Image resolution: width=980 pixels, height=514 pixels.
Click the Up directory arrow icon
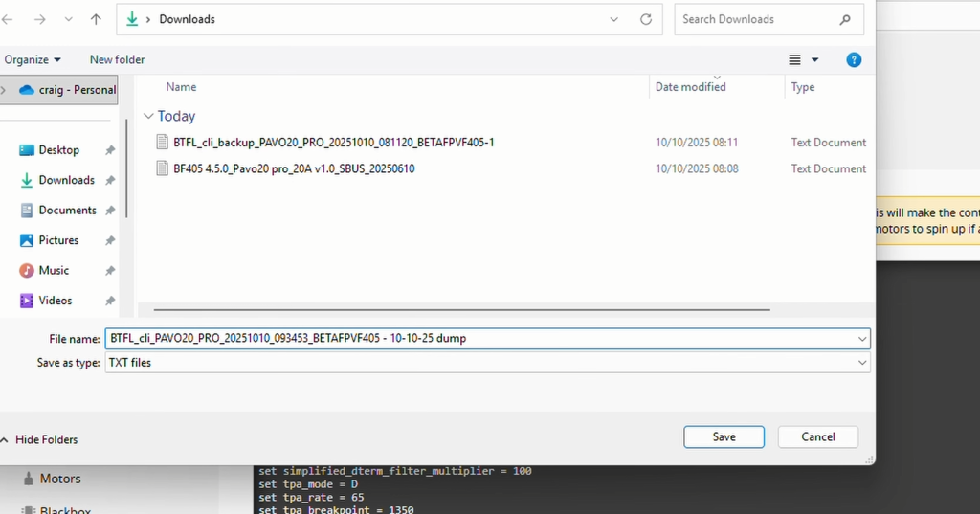click(x=96, y=19)
